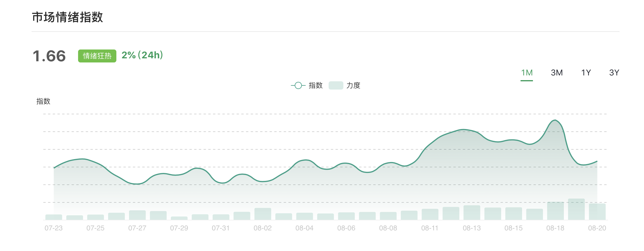The height and width of the screenshot is (251, 644).
Task: Click the 市场情绪指数 title heading
Action: point(67,17)
